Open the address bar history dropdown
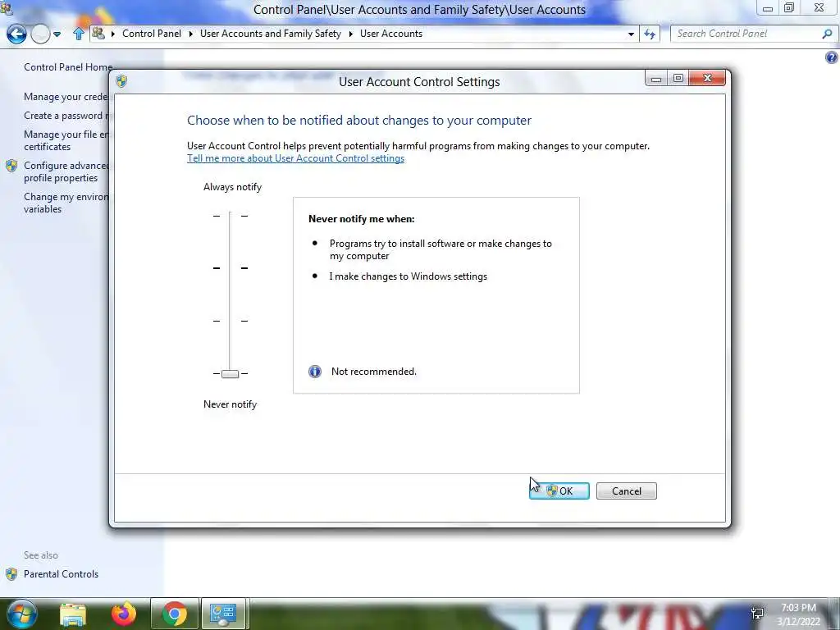The height and width of the screenshot is (630, 840). (x=631, y=34)
